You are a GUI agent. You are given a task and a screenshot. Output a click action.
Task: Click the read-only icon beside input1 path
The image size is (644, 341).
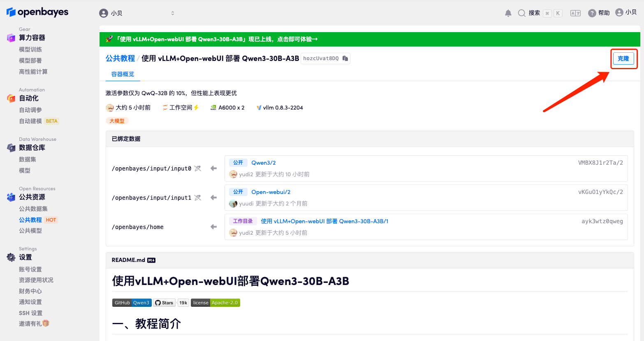pyautogui.click(x=198, y=198)
